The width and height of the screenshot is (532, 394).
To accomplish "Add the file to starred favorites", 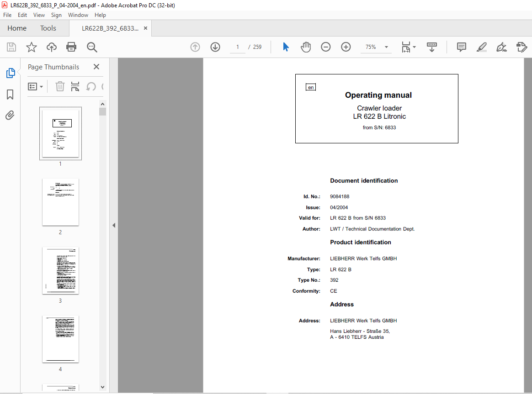I will coord(31,47).
